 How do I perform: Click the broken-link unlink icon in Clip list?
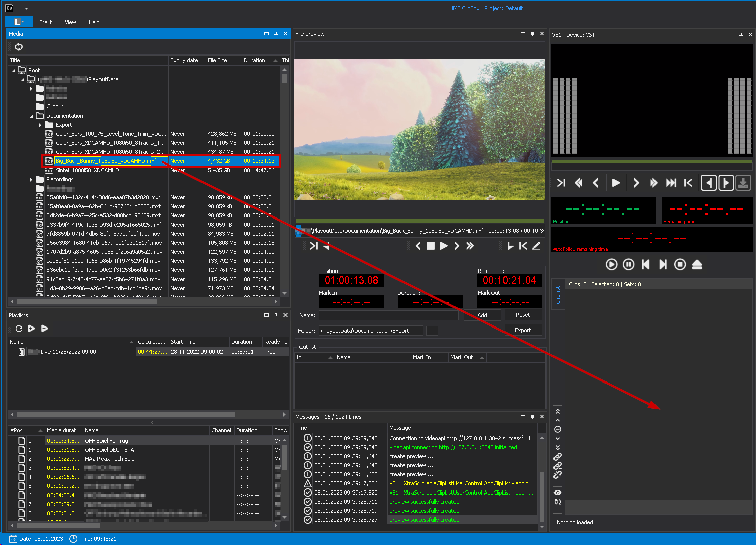[558, 475]
